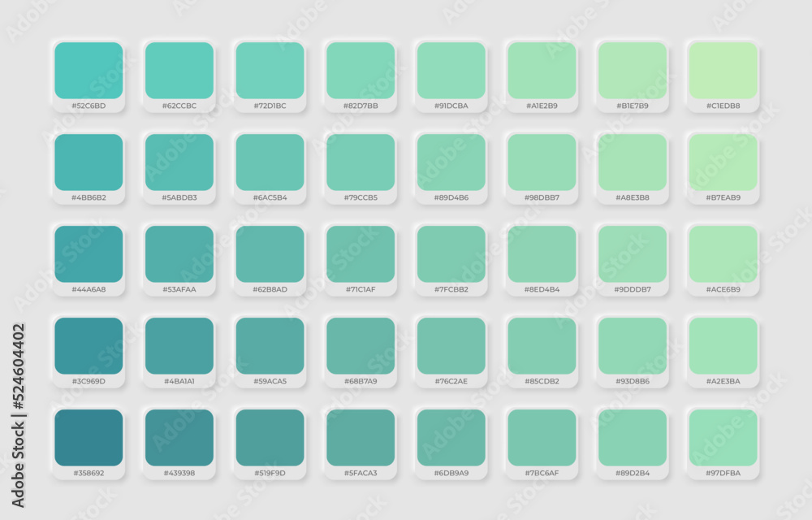The image size is (812, 520).
Task: Select the #52C6BD color swatch
Action: [89, 71]
